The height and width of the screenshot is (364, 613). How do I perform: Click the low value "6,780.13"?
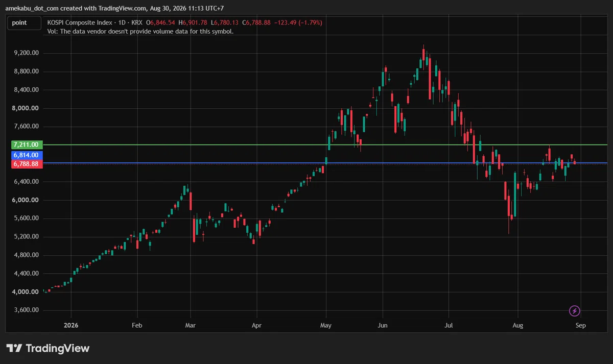pyautogui.click(x=226, y=23)
